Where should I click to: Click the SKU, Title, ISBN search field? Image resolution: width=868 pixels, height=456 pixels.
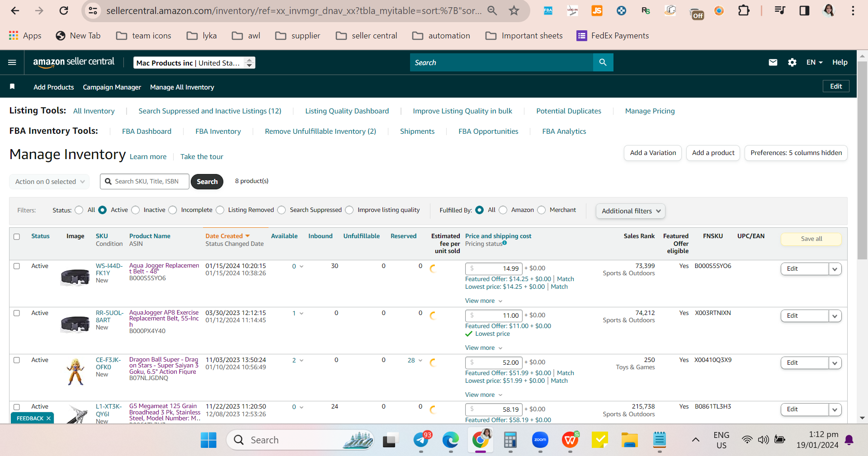[x=145, y=182]
